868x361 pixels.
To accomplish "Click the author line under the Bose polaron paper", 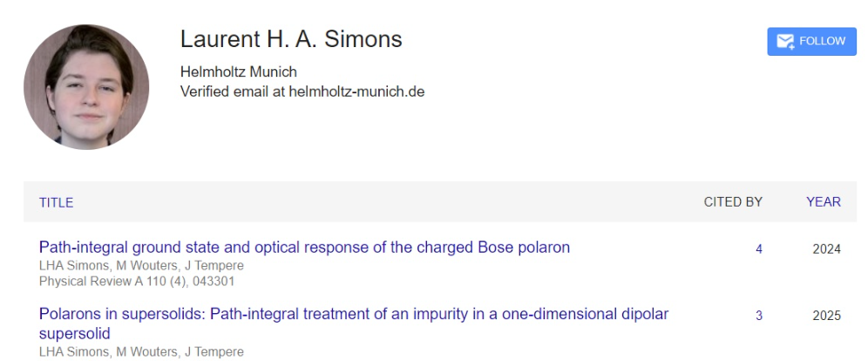I will click(141, 266).
